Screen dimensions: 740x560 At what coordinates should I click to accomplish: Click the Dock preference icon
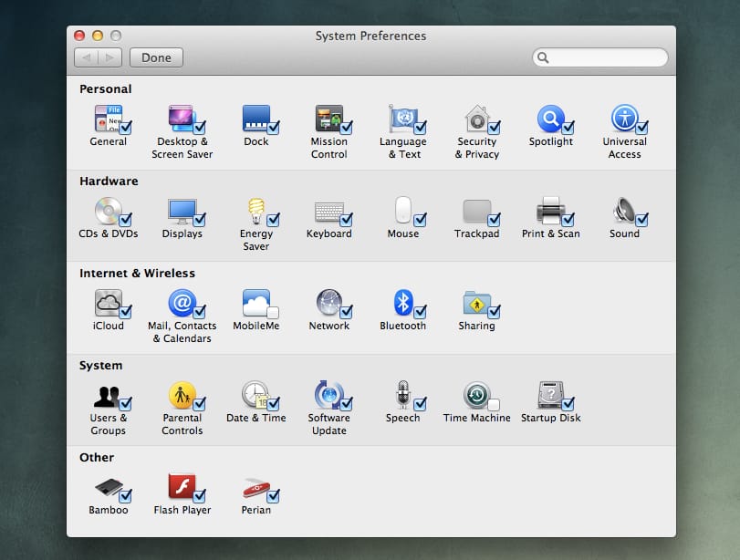(x=256, y=118)
